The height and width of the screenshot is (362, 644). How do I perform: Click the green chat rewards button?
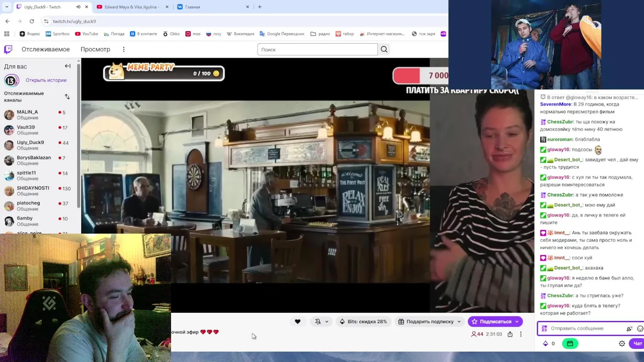pos(570,343)
